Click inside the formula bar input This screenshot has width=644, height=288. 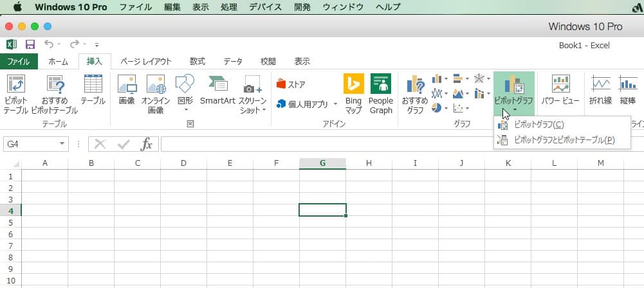[x=399, y=144]
